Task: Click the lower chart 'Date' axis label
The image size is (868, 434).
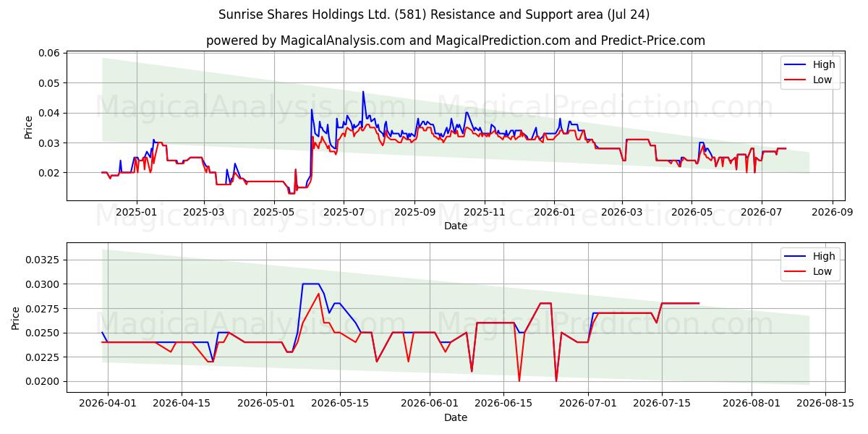Action: coord(456,417)
